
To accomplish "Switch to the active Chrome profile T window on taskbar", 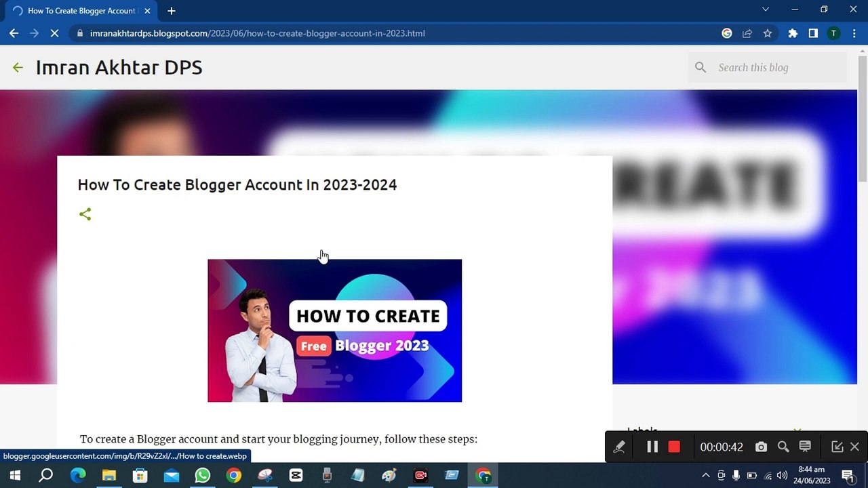I will pos(483,475).
